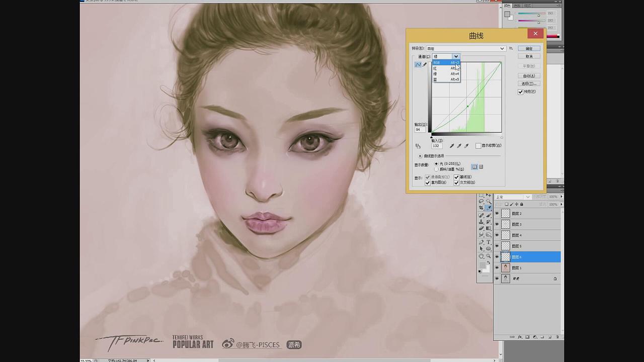Viewport: 644px width, 362px height.
Task: Collapse the curve display options expander
Action: click(x=420, y=156)
